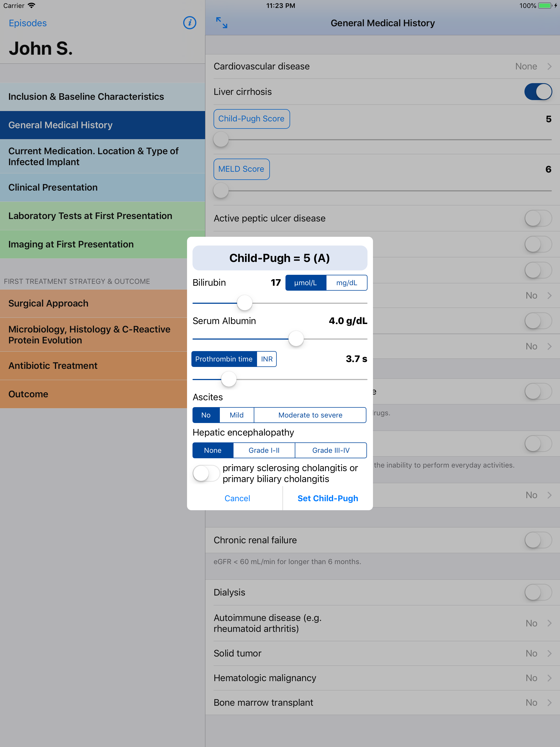Enable primary sclerosing cholangitis toggle

pos(206,474)
